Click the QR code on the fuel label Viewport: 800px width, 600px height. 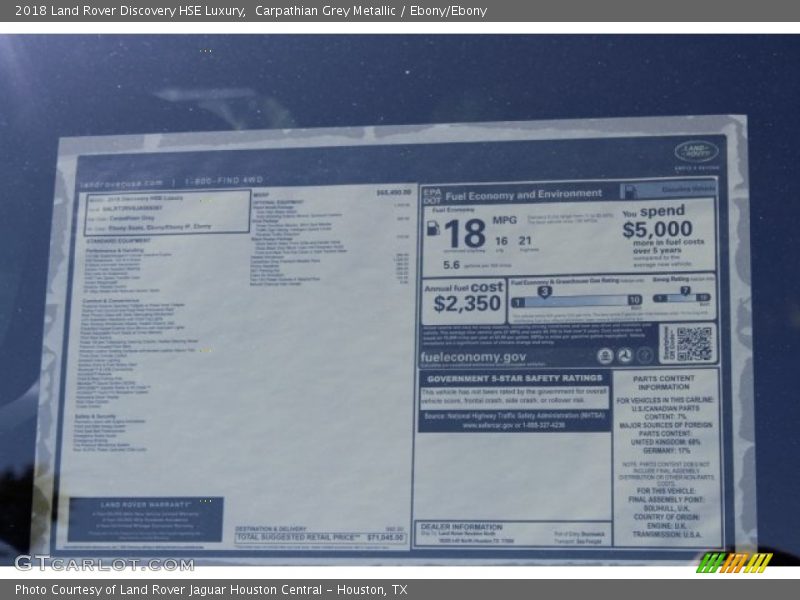click(694, 344)
